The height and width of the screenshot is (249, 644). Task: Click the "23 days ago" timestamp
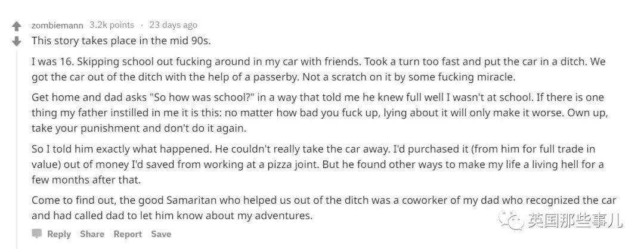173,25
